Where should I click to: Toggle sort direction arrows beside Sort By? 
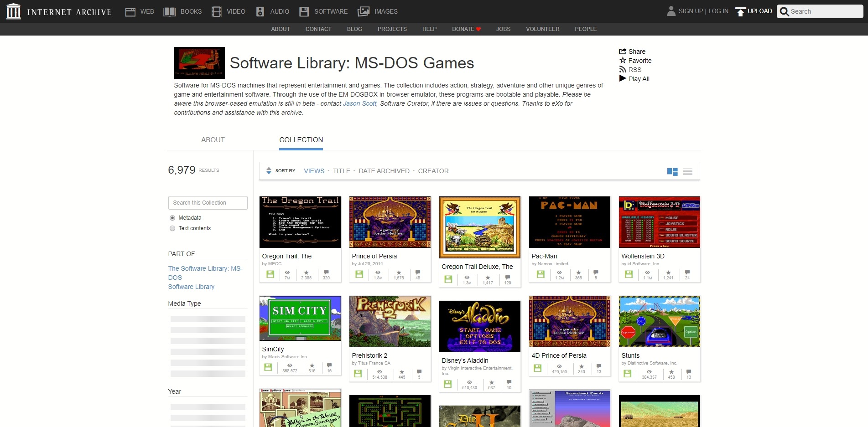pos(269,171)
